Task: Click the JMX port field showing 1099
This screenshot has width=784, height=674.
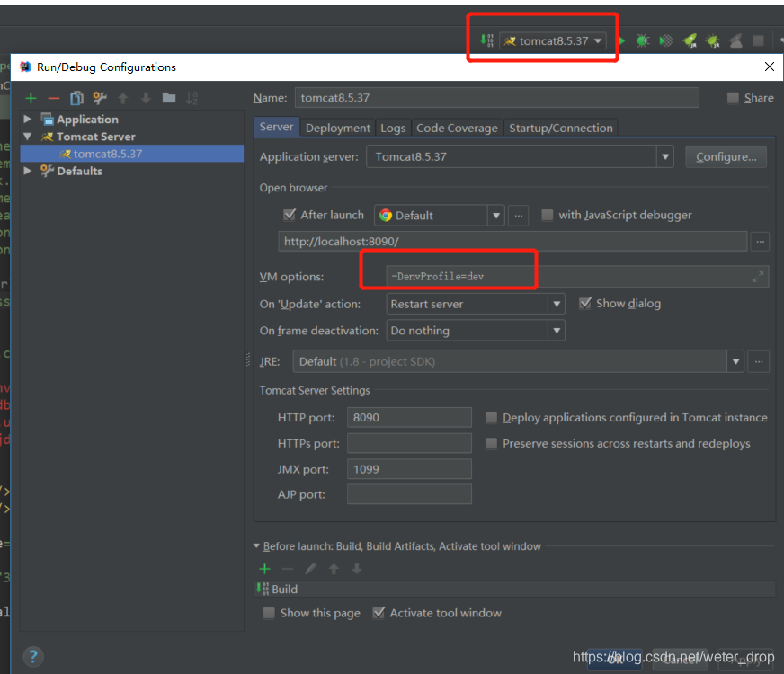Action: coord(409,470)
